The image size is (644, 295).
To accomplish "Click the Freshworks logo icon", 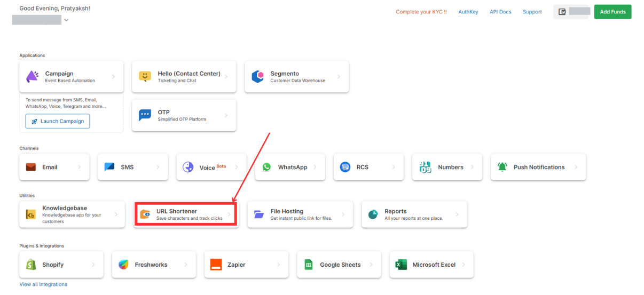I will coord(123,265).
